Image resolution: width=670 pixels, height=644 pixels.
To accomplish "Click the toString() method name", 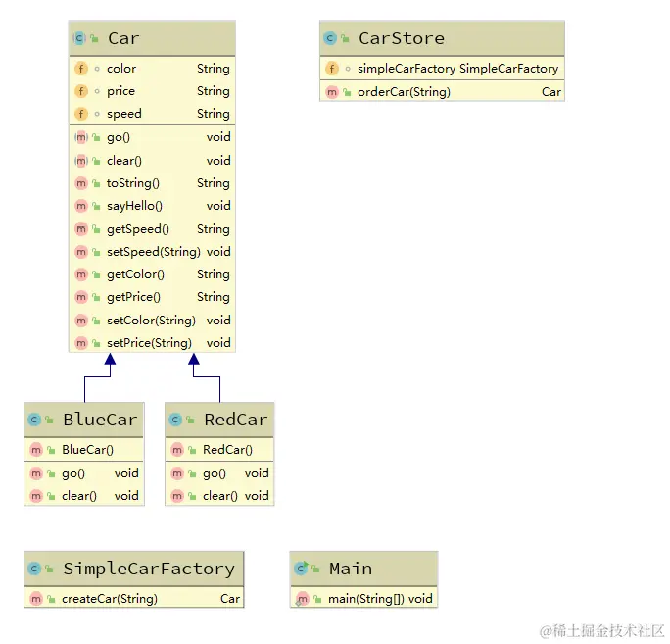I will 133,183.
